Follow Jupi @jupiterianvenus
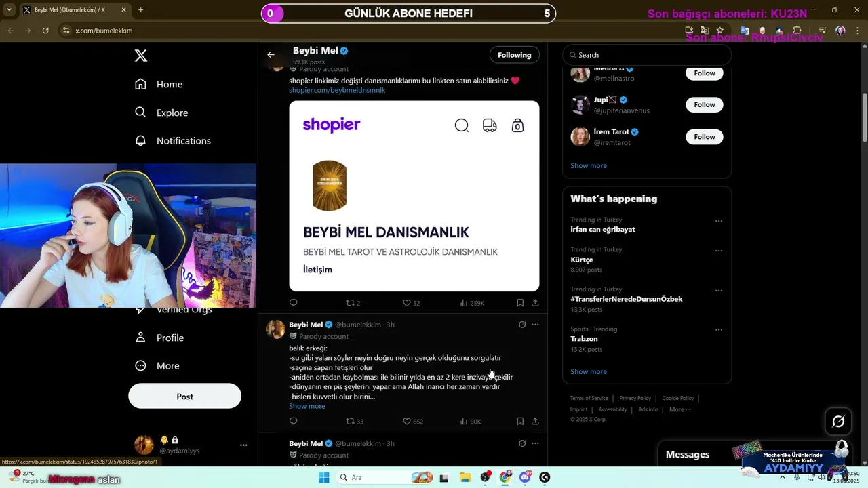This screenshot has height=488, width=868. (x=704, y=104)
